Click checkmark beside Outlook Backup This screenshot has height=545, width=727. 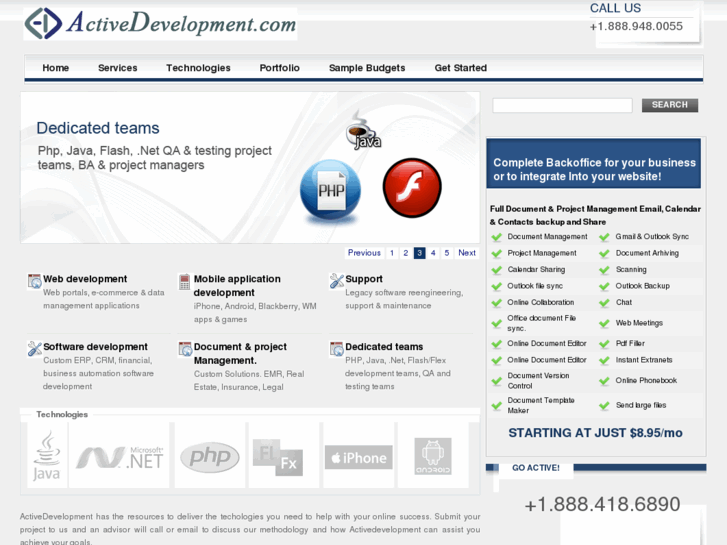tap(604, 287)
